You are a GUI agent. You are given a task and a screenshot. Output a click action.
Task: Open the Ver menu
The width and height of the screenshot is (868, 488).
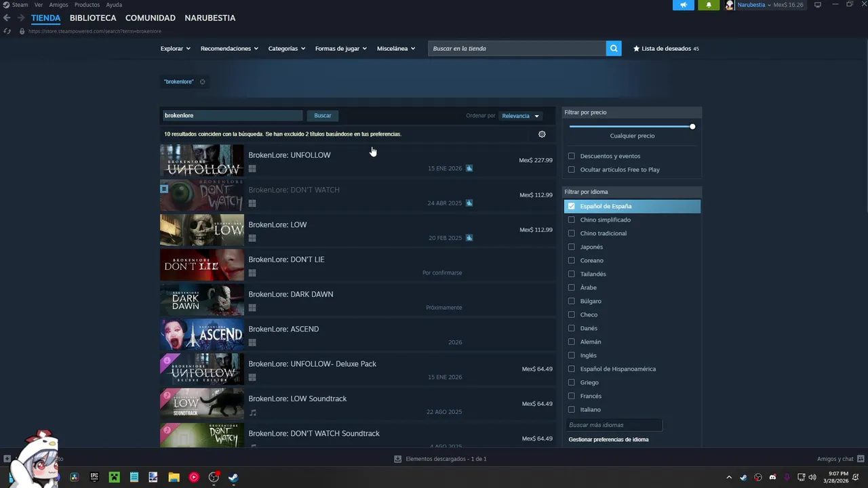coord(39,5)
